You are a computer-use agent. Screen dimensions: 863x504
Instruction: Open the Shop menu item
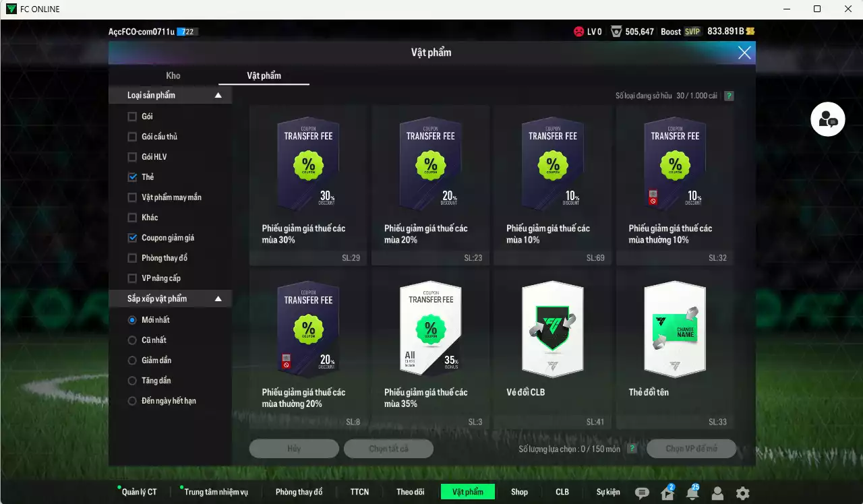pyautogui.click(x=519, y=492)
